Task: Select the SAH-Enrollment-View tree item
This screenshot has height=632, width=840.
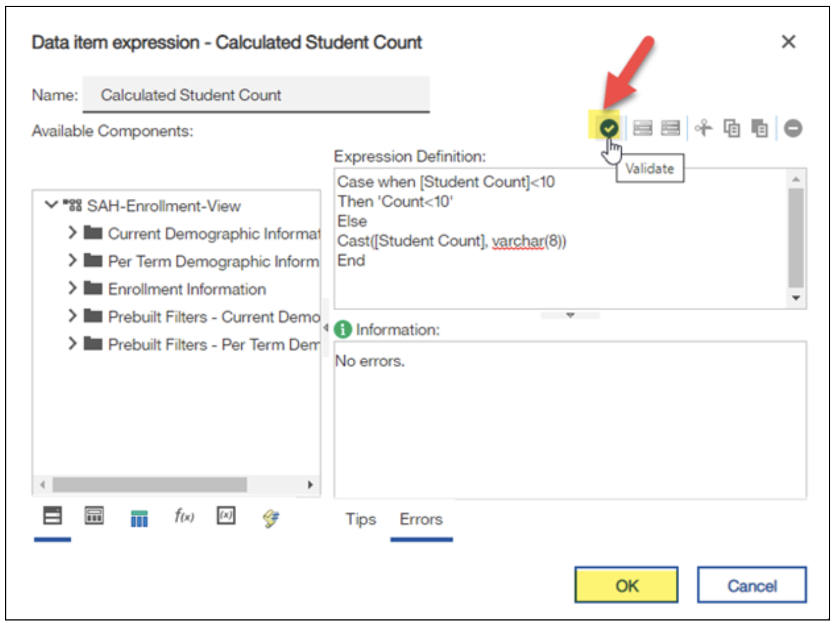Action: [x=163, y=206]
